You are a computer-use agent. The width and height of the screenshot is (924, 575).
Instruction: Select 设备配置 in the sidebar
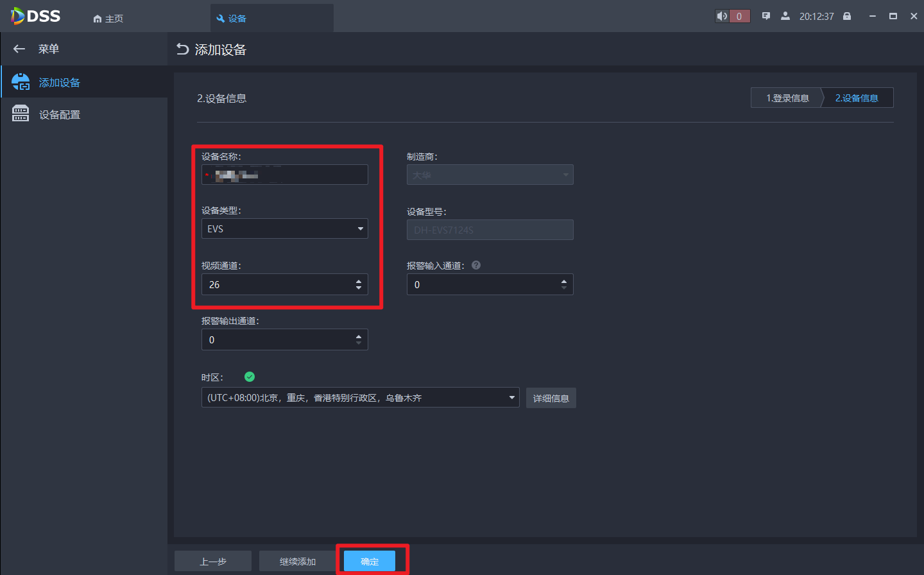click(x=60, y=115)
